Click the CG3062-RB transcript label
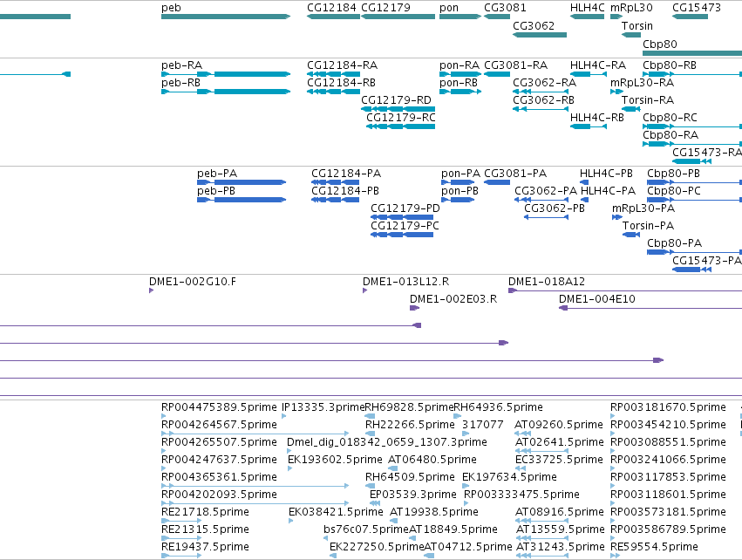The image size is (742, 560). [544, 100]
